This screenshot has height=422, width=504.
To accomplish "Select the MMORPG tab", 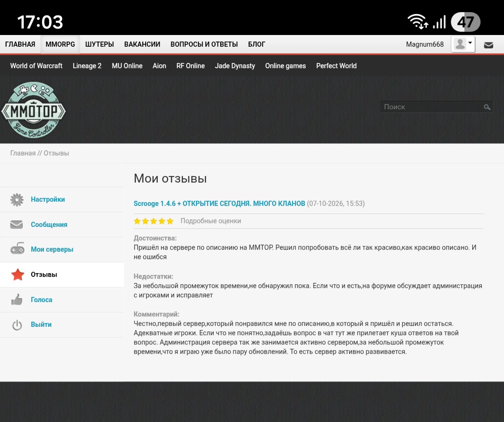I will (60, 44).
